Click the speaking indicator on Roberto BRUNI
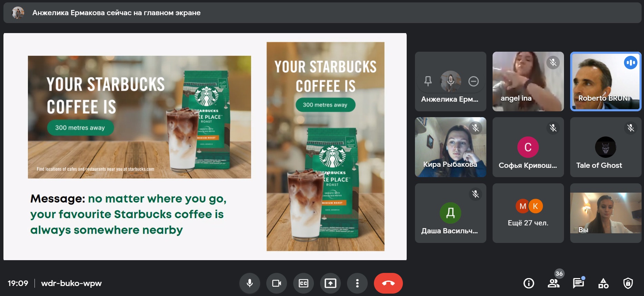Image resolution: width=644 pixels, height=296 pixels. [631, 62]
